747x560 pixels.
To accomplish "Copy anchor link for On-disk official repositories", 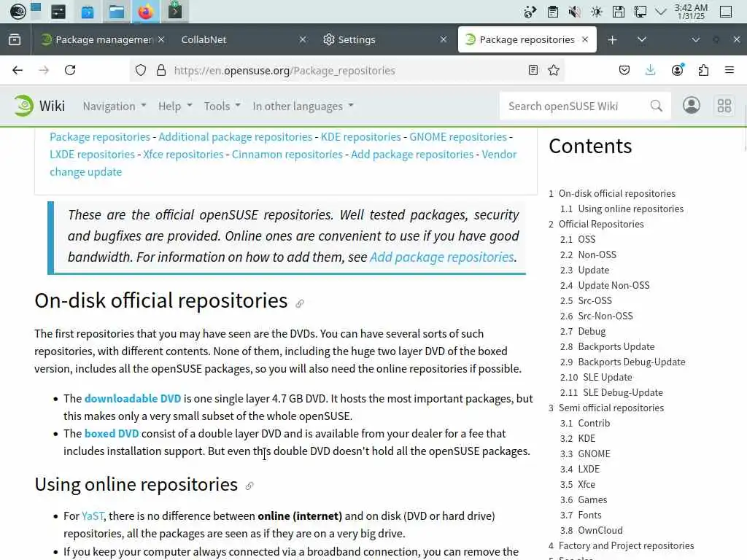I will (x=300, y=303).
